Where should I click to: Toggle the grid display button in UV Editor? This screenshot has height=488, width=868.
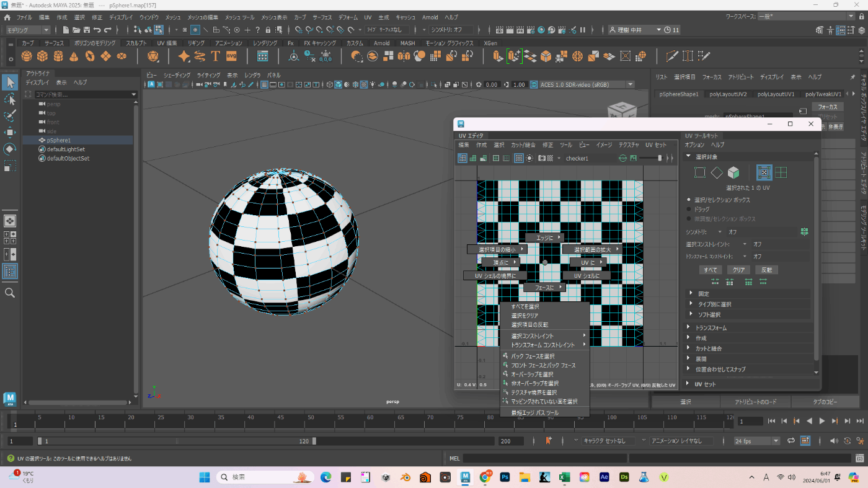pos(520,158)
